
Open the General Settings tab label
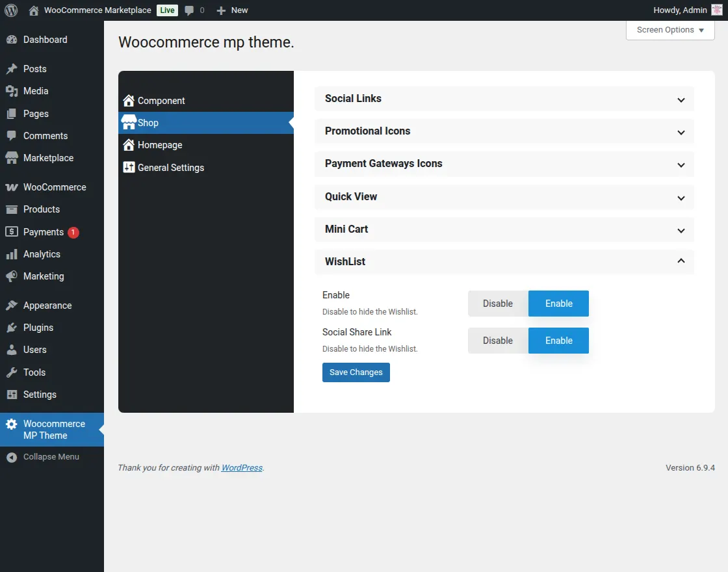tap(171, 168)
